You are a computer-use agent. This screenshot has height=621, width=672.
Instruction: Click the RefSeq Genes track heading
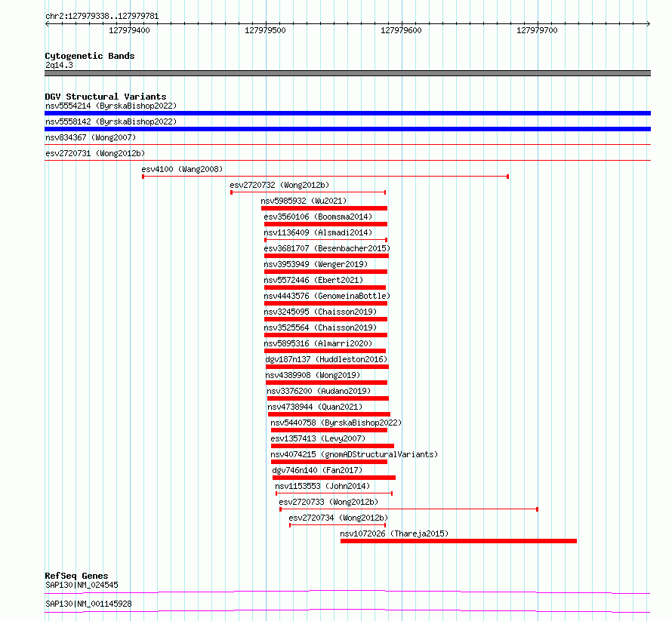tap(76, 576)
